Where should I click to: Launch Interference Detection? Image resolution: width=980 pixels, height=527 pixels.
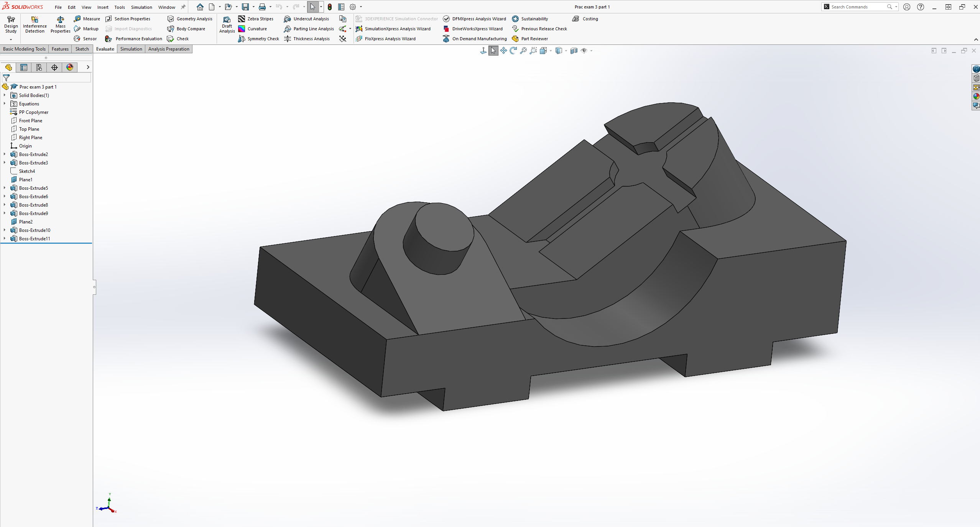(35, 25)
